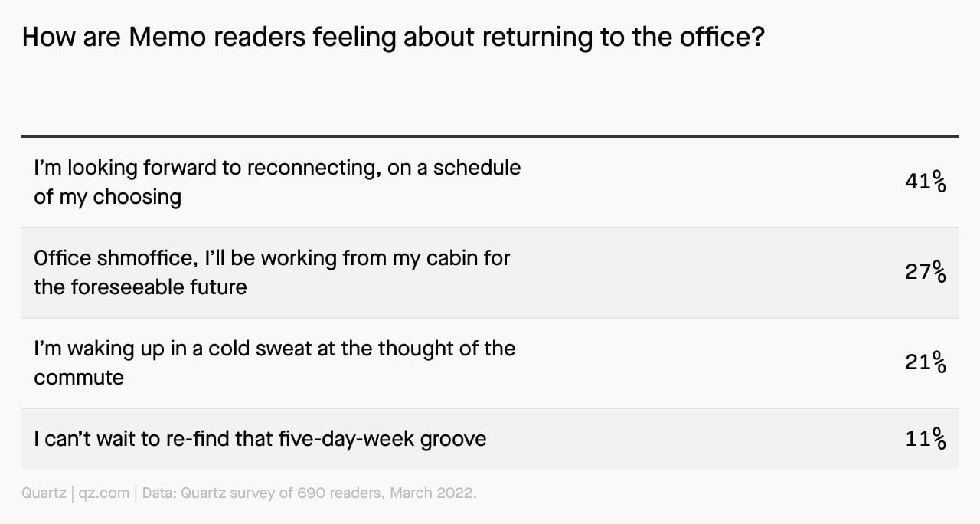Click the thick dark divider line below the title

point(490,136)
